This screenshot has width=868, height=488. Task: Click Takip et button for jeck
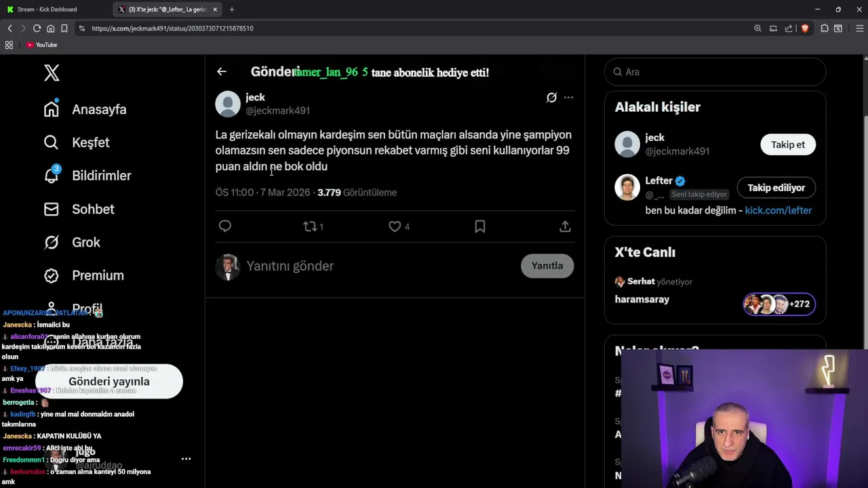pos(788,144)
